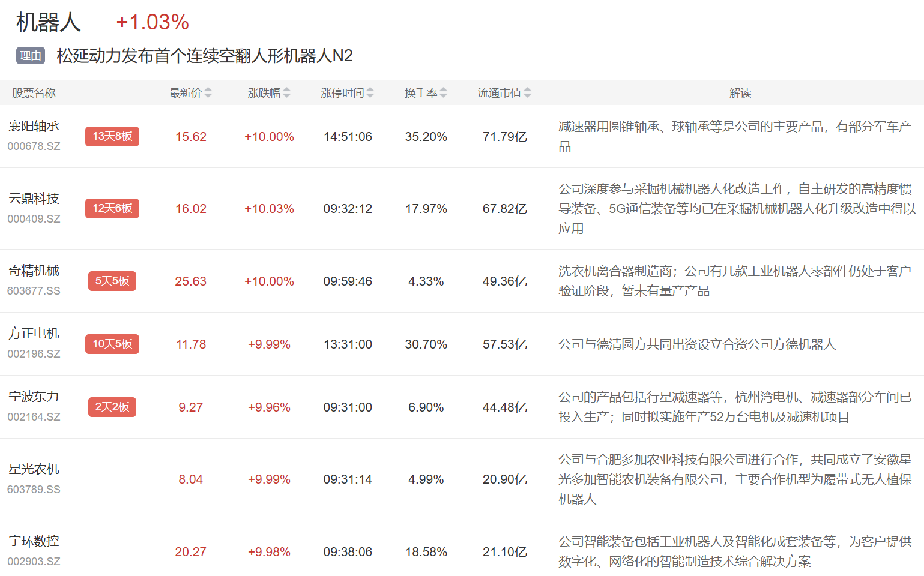Viewport: 924px width, 576px height.
Task: Click the 涨跌幅 sort arrow icon
Action: 286,93
